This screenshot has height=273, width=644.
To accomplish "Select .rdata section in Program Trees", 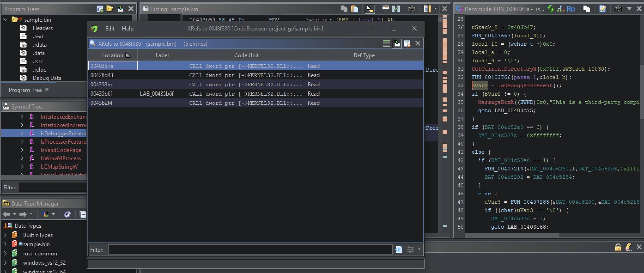I will pos(39,45).
